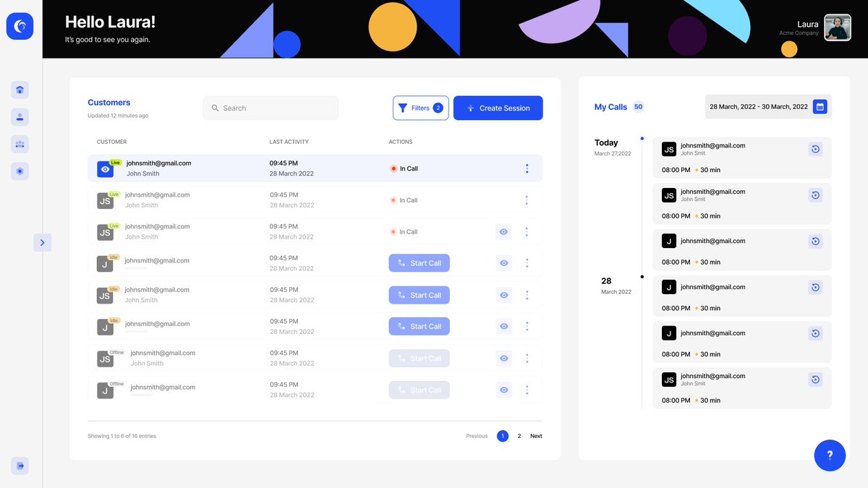Viewport: 868px width, 488px height.
Task: Toggle eye icon in the third Live row
Action: click(504, 232)
